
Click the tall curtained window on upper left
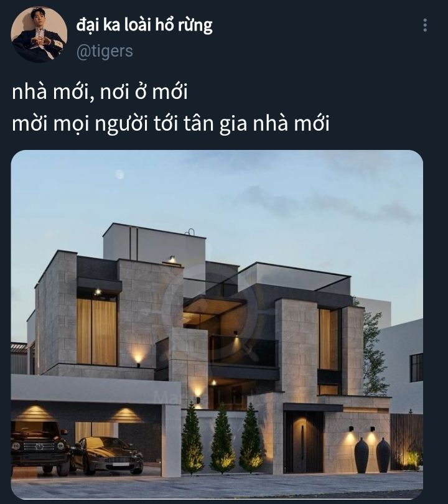[x=96, y=331]
